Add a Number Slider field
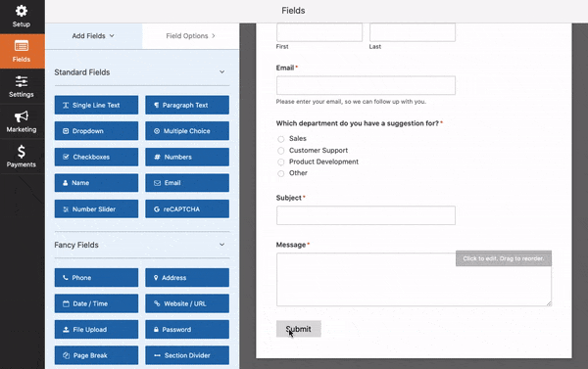 click(96, 209)
